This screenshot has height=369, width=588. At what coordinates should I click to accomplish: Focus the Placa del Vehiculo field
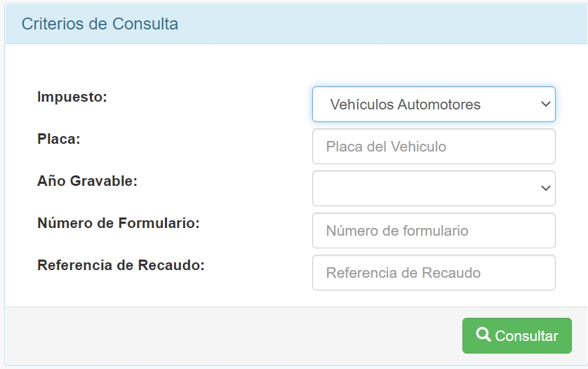(x=433, y=147)
